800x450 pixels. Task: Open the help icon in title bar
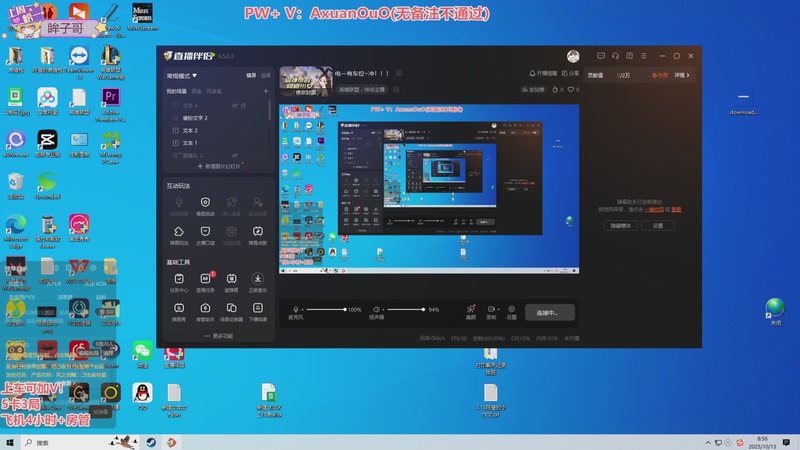[630, 56]
